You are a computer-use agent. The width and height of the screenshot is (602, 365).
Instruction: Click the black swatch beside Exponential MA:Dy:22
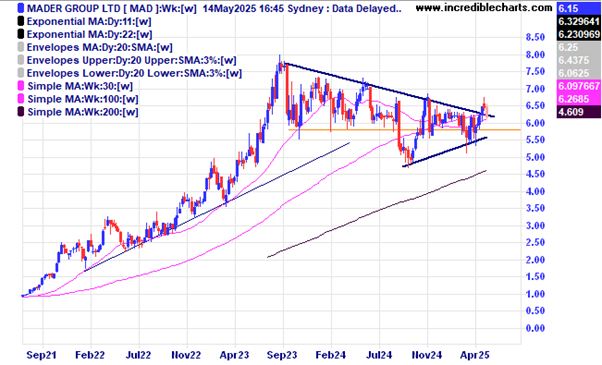click(x=21, y=34)
